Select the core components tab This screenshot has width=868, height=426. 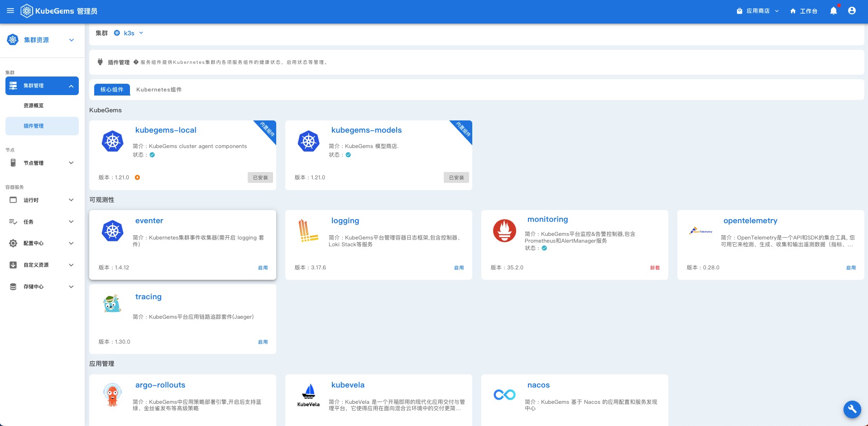[112, 90]
